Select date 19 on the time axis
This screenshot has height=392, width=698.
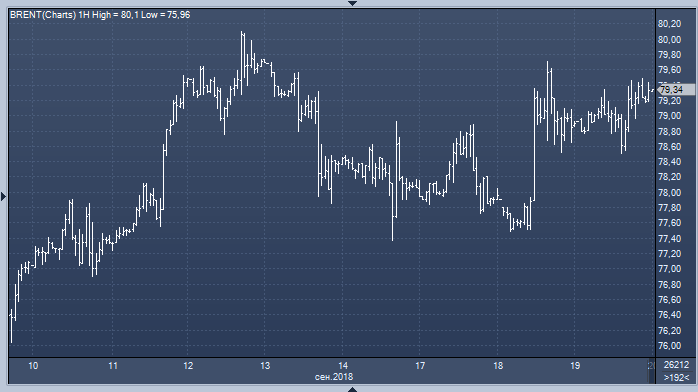click(x=575, y=366)
